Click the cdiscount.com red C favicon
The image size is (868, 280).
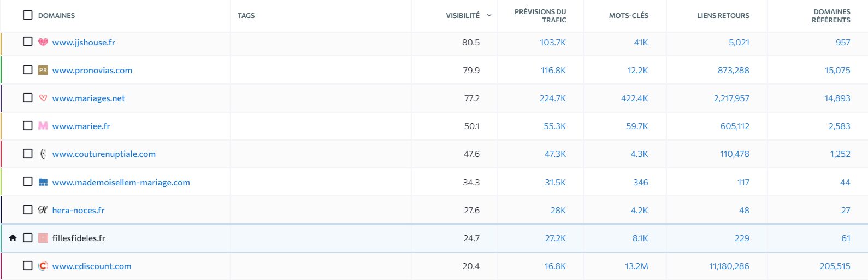pos(43,266)
